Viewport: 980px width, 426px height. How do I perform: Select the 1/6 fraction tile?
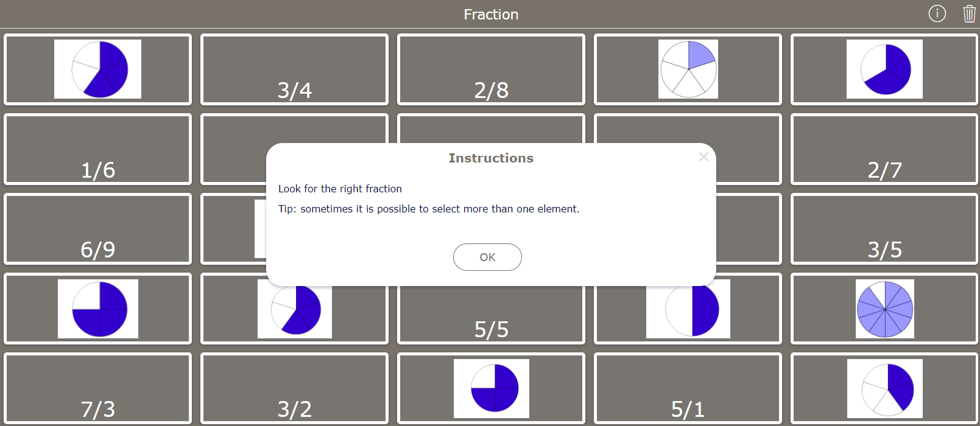pyautogui.click(x=97, y=149)
